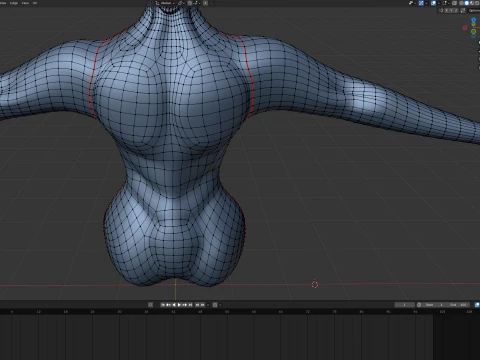Click the blue Z axis gizmo ball
480x360 pixels.
(x=474, y=20)
